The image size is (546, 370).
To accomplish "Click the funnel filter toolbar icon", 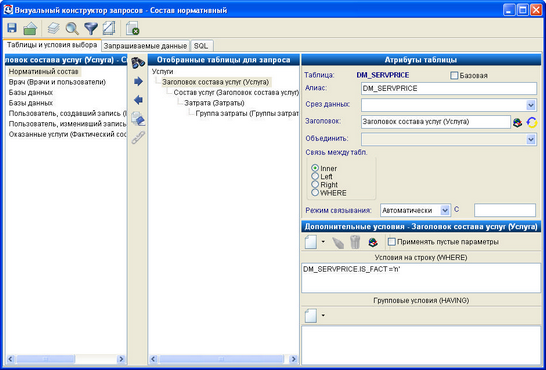I will click(x=91, y=29).
